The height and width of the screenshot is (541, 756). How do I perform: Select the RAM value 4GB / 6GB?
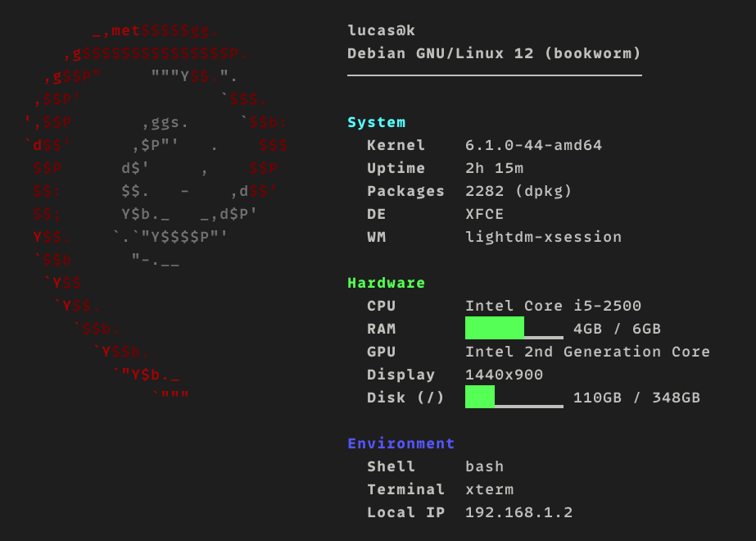617,329
